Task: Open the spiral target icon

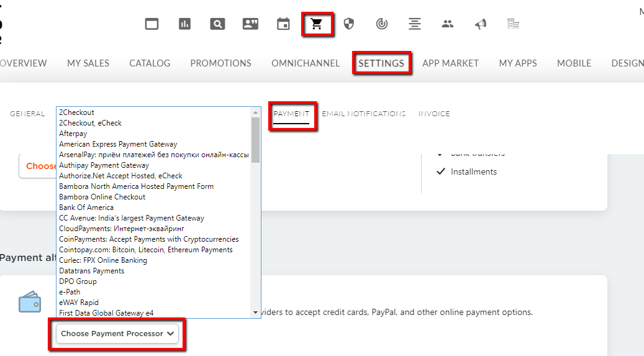Action: (381, 24)
